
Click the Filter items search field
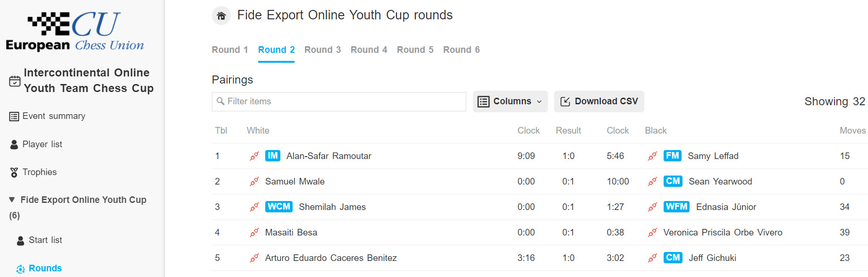pyautogui.click(x=339, y=101)
